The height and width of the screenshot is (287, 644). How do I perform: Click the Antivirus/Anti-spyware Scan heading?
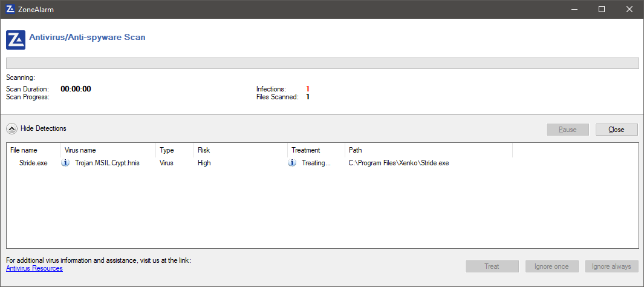pyautogui.click(x=88, y=37)
